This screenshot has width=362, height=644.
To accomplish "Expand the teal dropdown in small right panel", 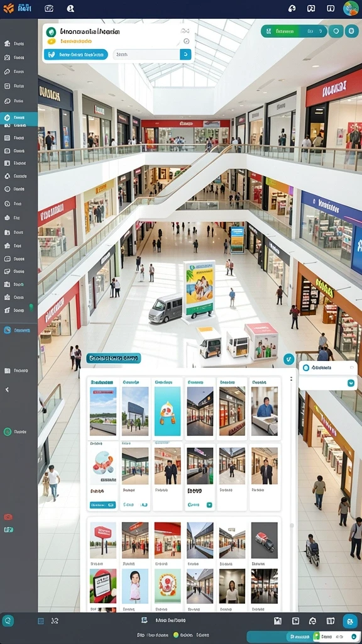I will (x=351, y=383).
